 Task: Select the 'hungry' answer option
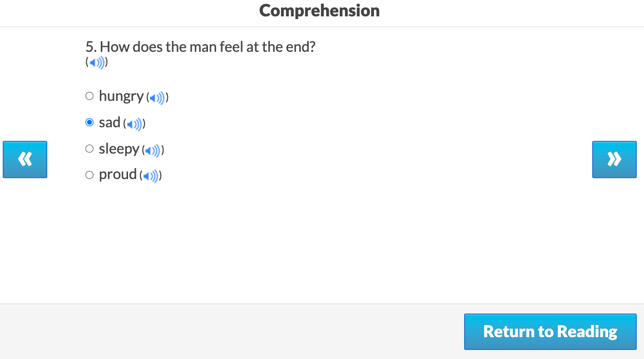coord(89,96)
